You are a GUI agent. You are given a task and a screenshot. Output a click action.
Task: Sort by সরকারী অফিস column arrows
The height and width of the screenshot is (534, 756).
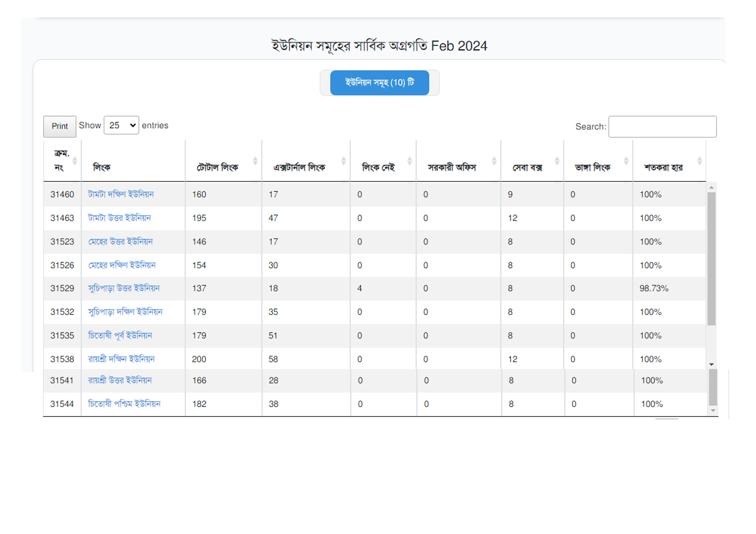point(494,161)
